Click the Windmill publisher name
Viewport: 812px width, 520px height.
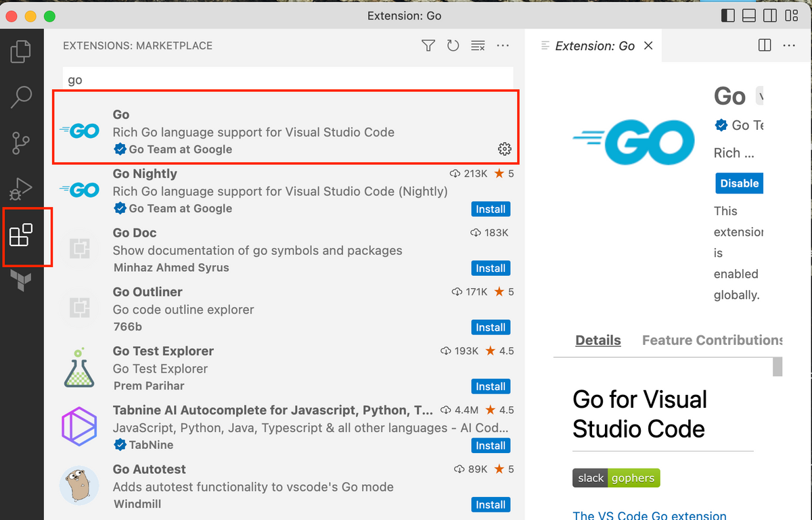(x=137, y=504)
